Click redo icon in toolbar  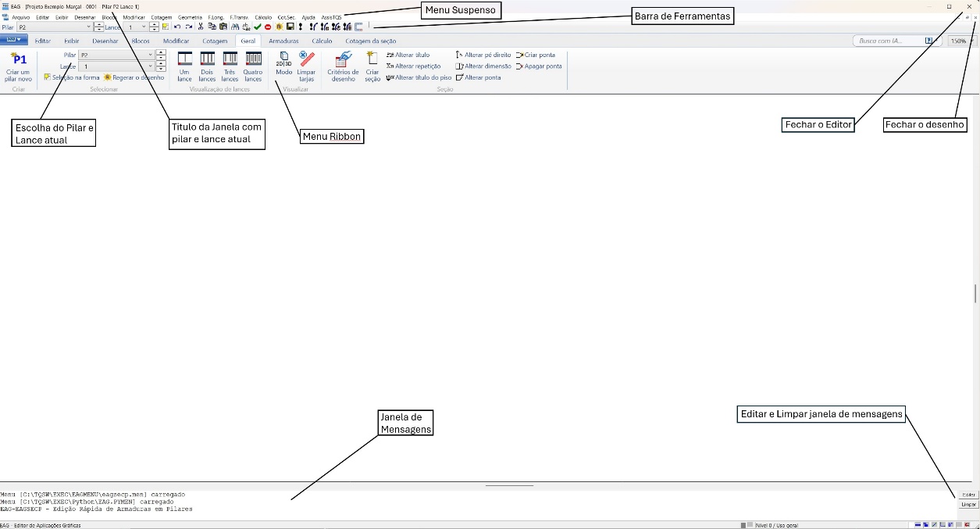(x=188, y=27)
